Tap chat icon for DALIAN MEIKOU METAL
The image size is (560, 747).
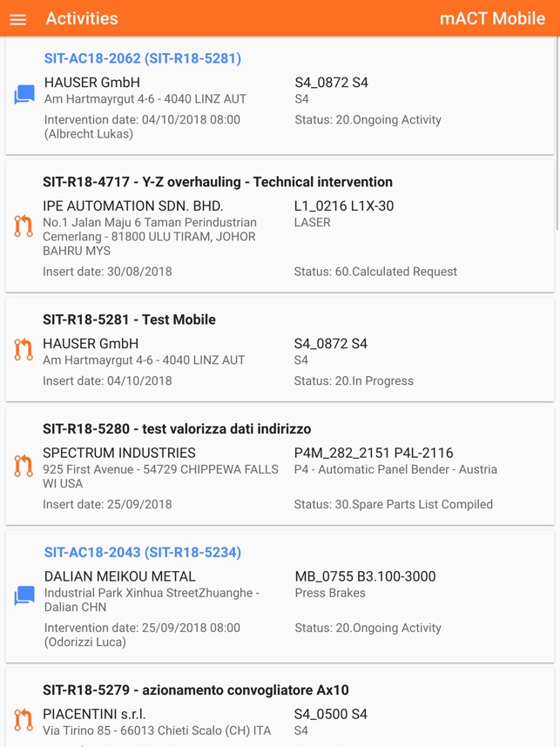(x=24, y=596)
